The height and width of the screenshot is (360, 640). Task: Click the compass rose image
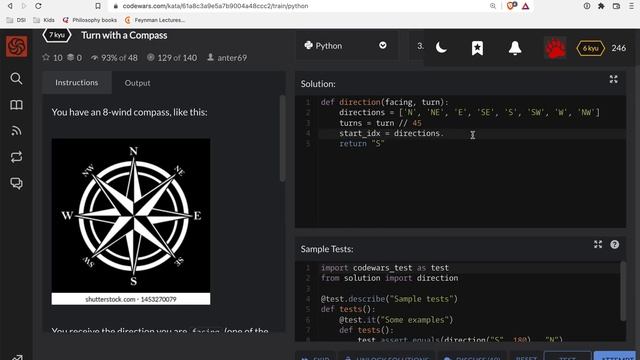131,221
